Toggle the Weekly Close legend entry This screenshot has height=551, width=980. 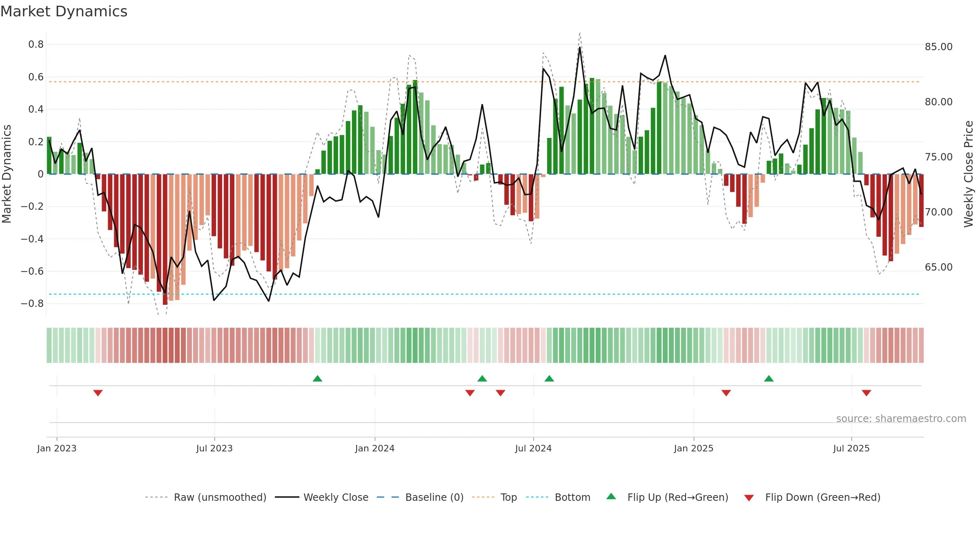point(321,497)
